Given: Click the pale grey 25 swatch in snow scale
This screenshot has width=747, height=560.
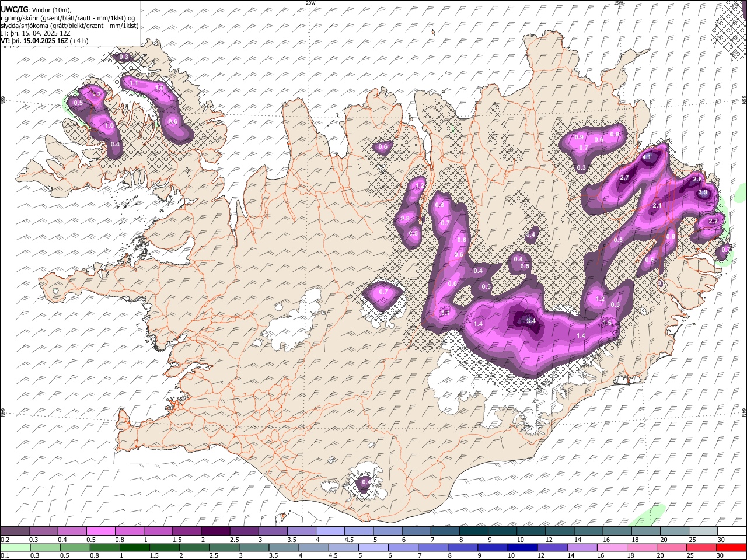Looking at the screenshot, I should click(x=703, y=531).
